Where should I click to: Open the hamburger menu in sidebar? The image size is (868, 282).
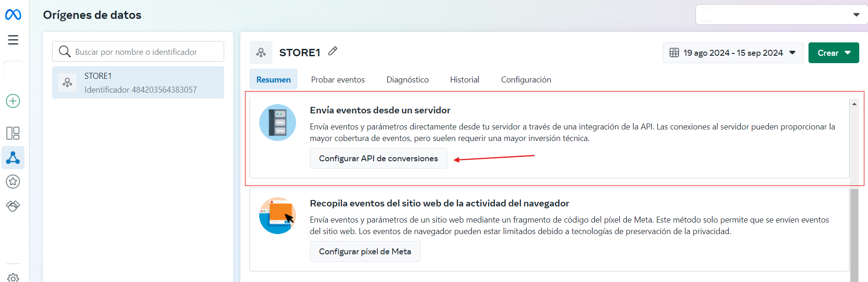coord(13,40)
